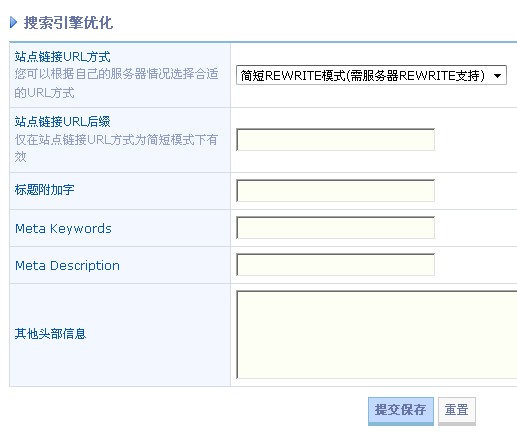This screenshot has width=517, height=437.
Task: Click the gray hint 仅在站点链接URL方式为简短模式 text
Action: click(116, 148)
